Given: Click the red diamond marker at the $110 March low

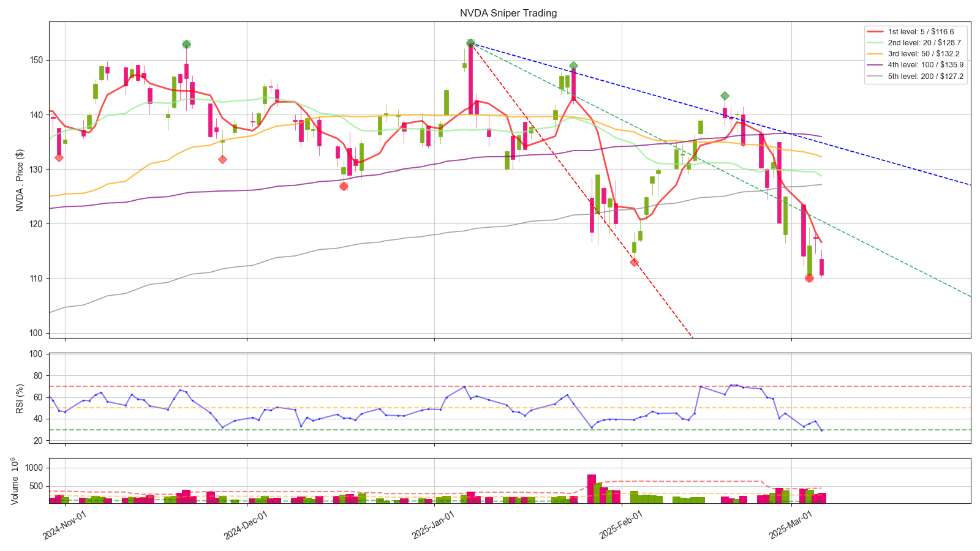Looking at the screenshot, I should [809, 278].
